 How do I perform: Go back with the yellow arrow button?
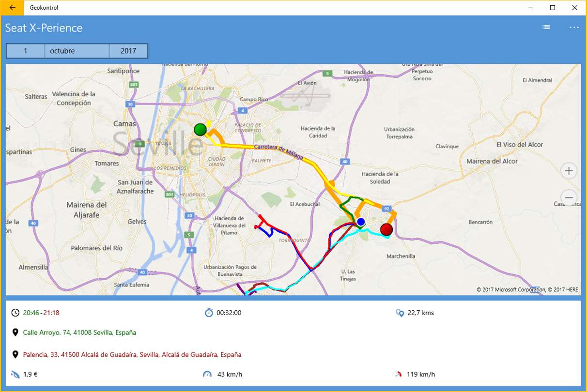pos(12,8)
